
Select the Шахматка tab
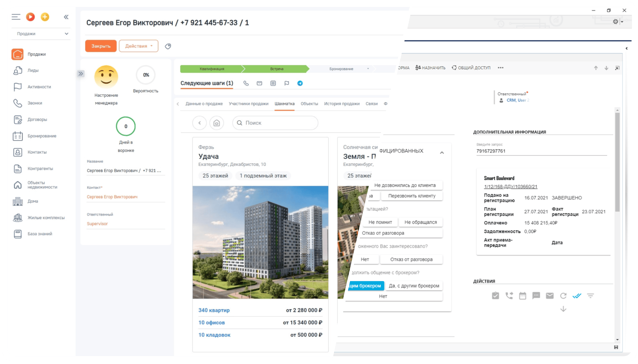(x=285, y=104)
